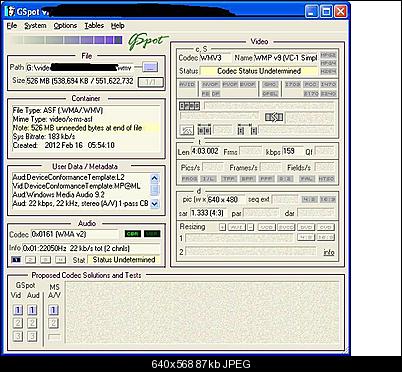Click GSpot Vid test button 2

click(18, 323)
